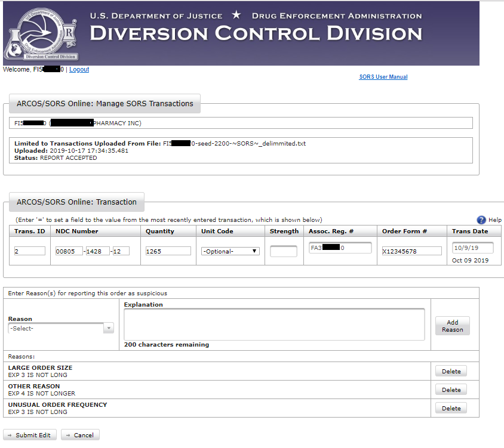
Task: Click the 'Unit Code' column header
Action: 217,231
